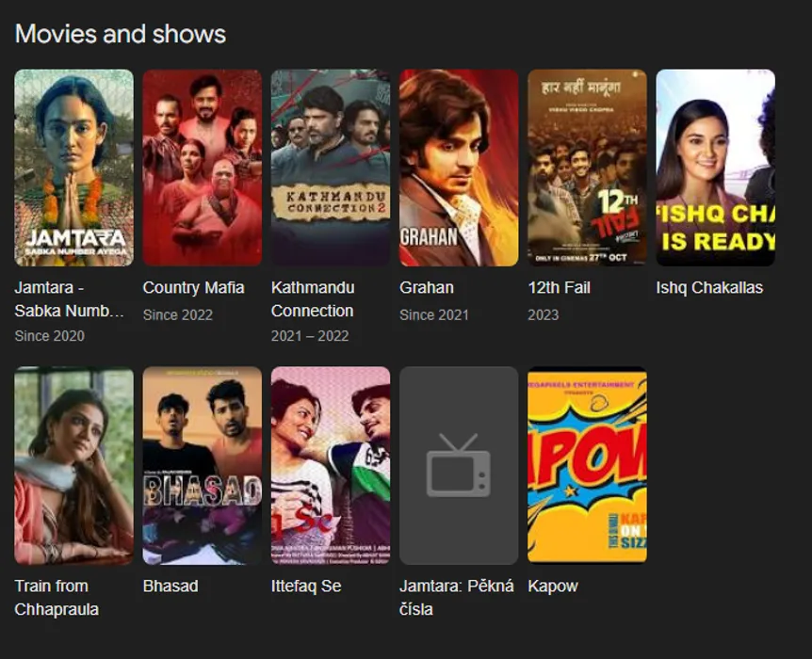Click the Country Mafia poster image
The height and width of the screenshot is (659, 812).
click(x=202, y=168)
